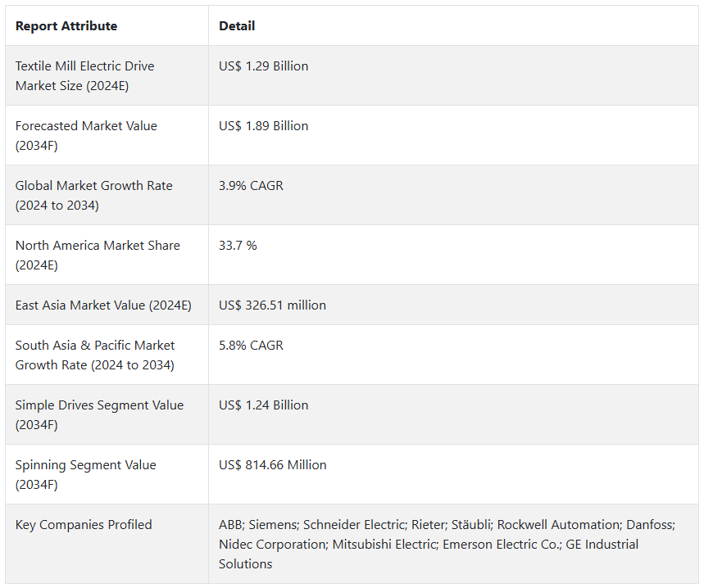The height and width of the screenshot is (588, 704).
Task: Select the Textile Mill Electric Drive Market Size cell
Action: click(84, 75)
